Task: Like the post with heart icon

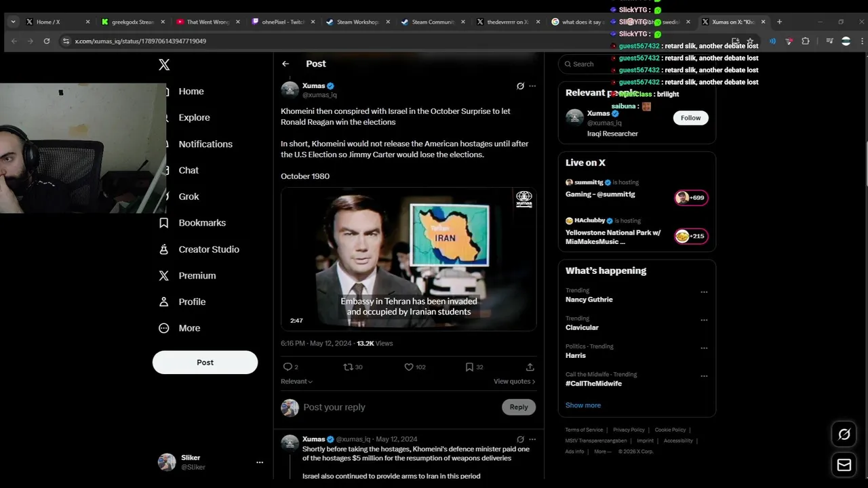Action: [409, 367]
